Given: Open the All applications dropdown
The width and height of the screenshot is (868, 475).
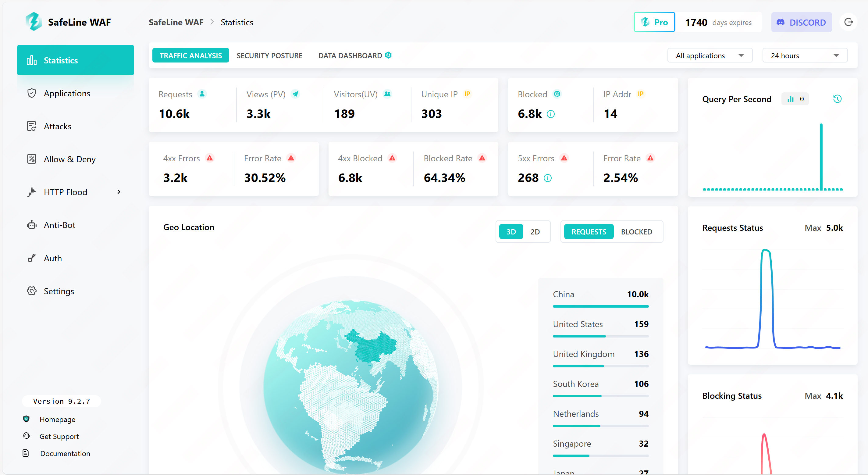Looking at the screenshot, I should pos(709,55).
